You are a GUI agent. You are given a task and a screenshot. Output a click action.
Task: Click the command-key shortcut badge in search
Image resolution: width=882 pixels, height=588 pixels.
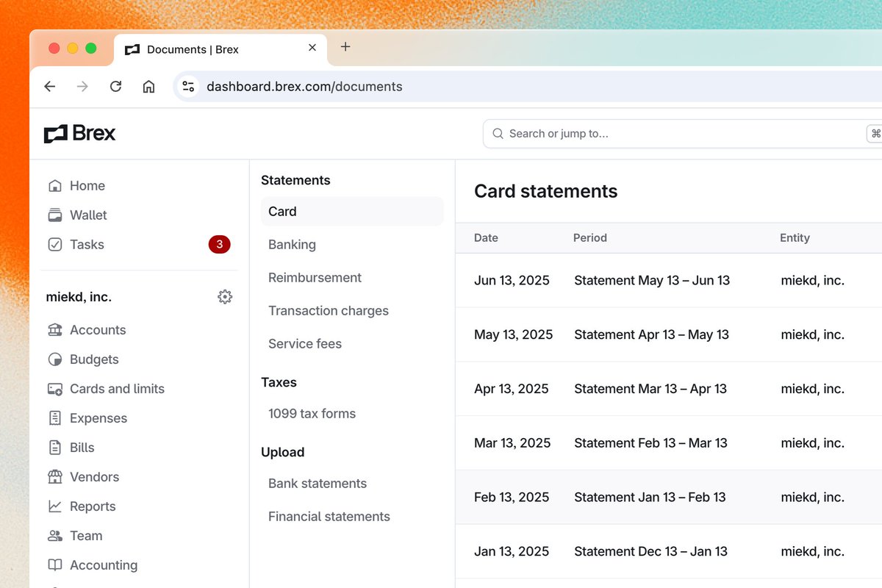click(x=875, y=134)
